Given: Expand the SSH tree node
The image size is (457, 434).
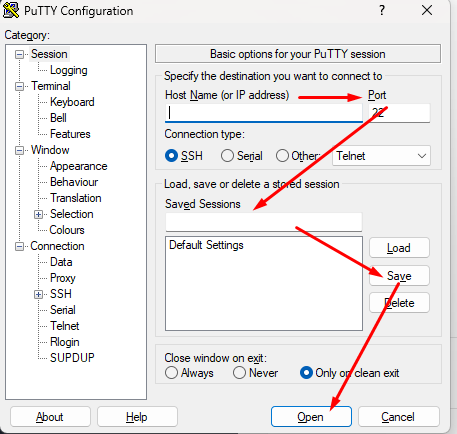Looking at the screenshot, I should (38, 294).
